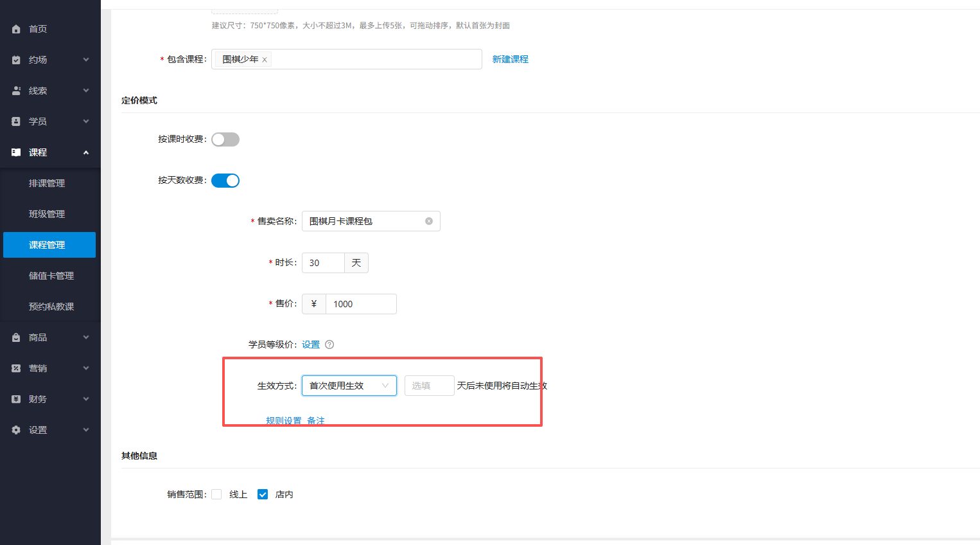980x545 pixels.
Task: Click 设置 next to 学员等级价
Action: [310, 344]
